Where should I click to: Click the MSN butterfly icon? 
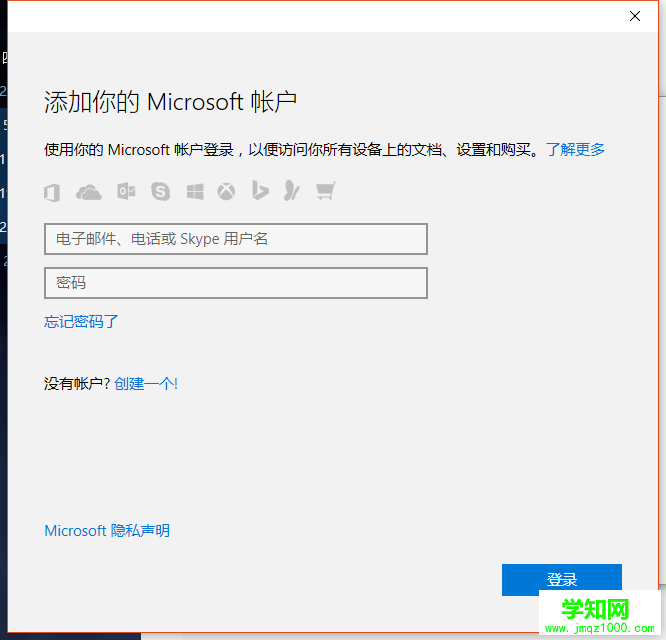pos(291,191)
